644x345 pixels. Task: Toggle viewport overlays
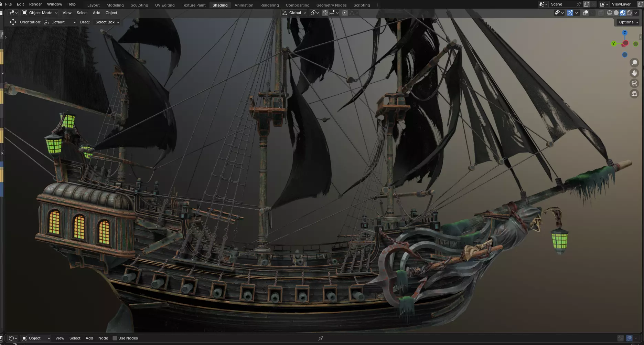pyautogui.click(x=586, y=13)
